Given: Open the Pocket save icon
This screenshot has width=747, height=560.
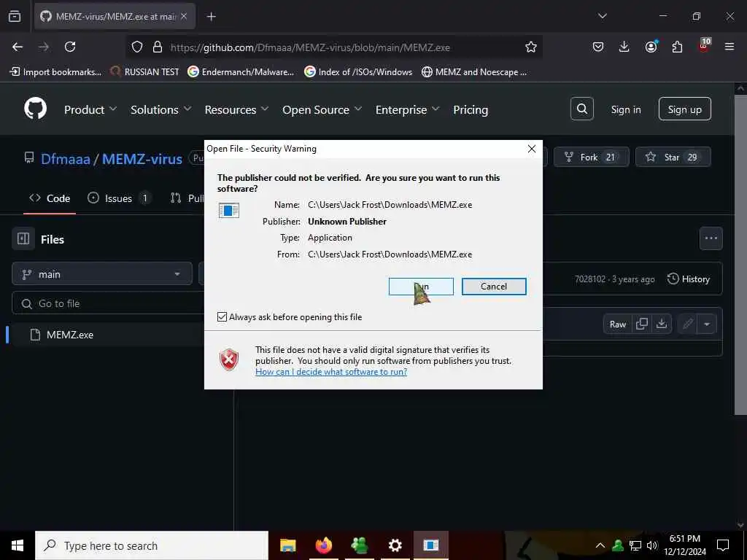Looking at the screenshot, I should tap(598, 47).
